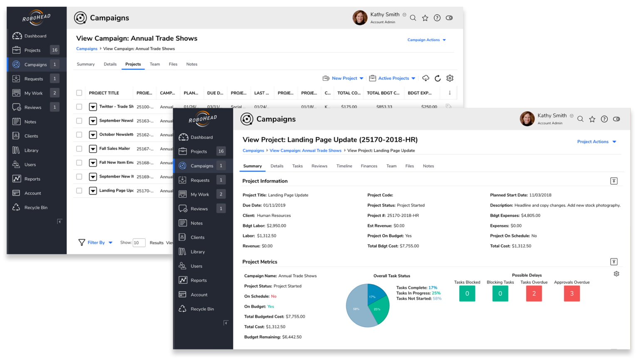Select all projects with the header checkbox
The image size is (639, 364).
(79, 92)
